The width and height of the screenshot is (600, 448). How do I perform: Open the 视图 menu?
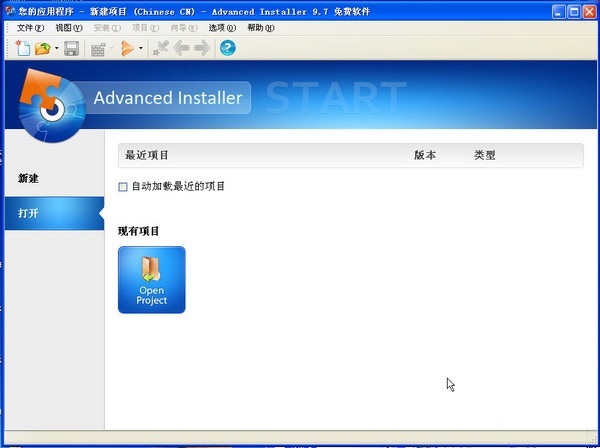click(69, 28)
